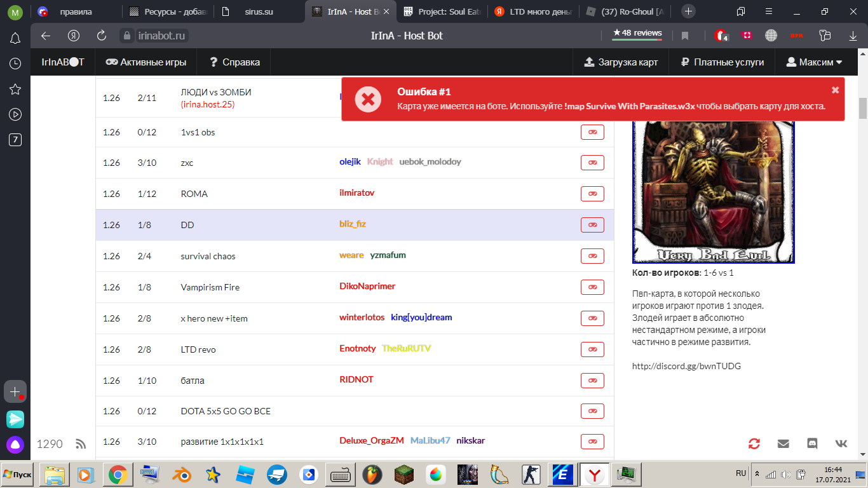Image resolution: width=868 pixels, height=488 pixels.
Task: Switch to the Ресурсы browser tab
Action: point(166,11)
